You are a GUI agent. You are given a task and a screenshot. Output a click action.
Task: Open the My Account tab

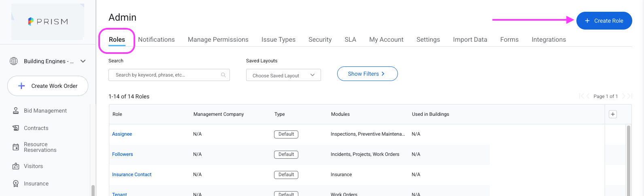[x=386, y=39]
